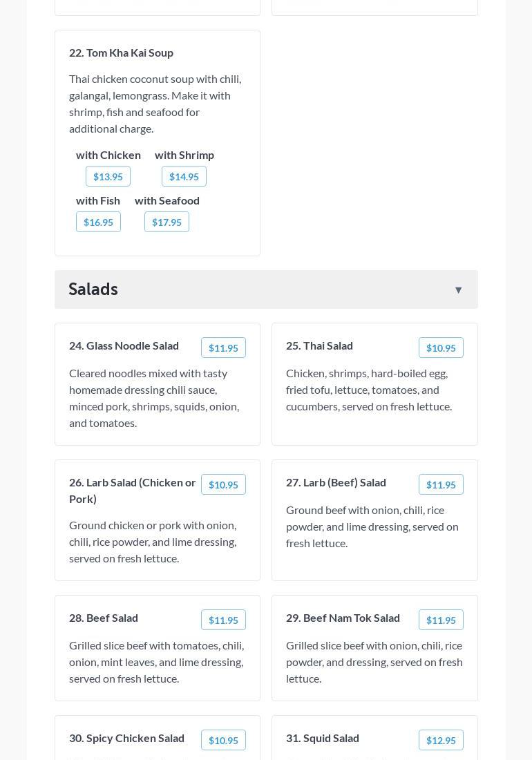Select the with Seafood $17.95 price
This screenshot has height=760, width=532.
point(167,222)
